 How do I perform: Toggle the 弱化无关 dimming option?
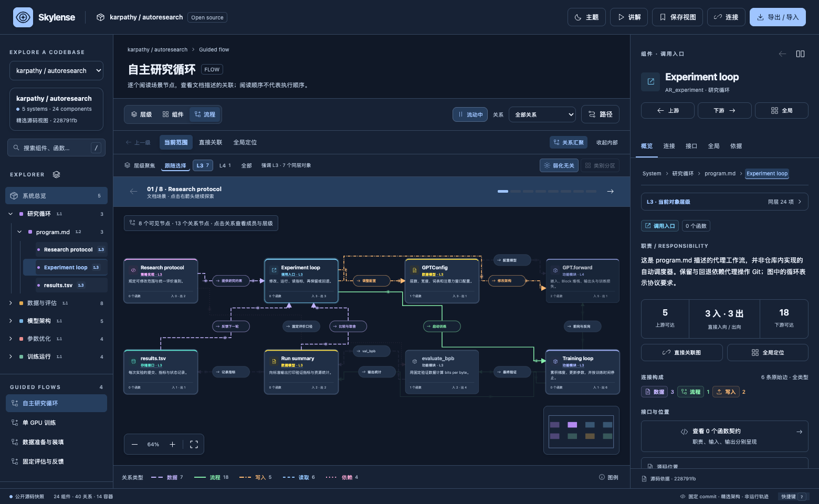pyautogui.click(x=559, y=165)
